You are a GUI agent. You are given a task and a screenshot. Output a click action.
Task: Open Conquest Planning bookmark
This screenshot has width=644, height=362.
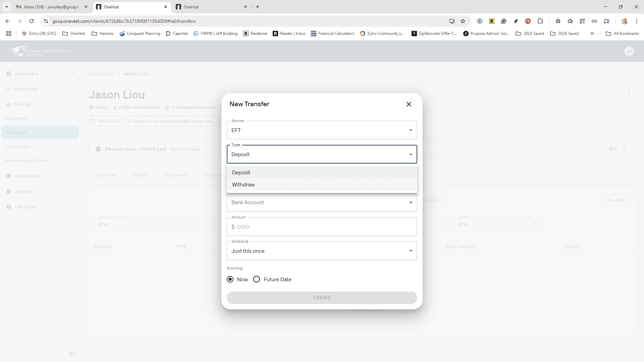point(140,34)
